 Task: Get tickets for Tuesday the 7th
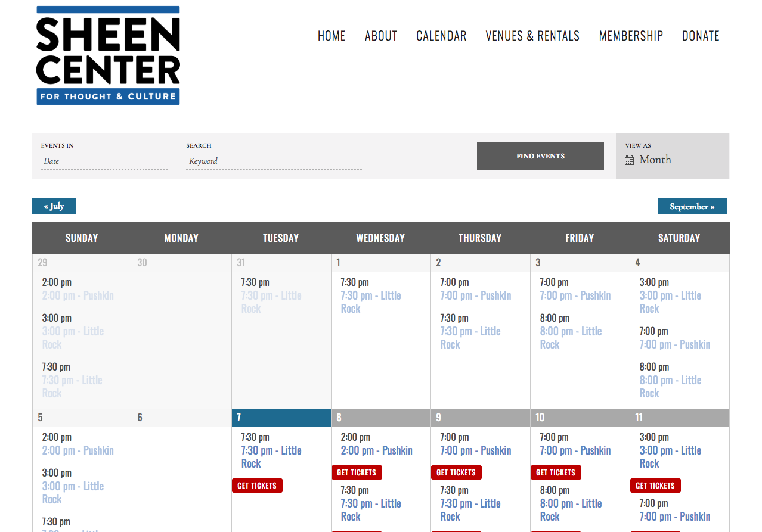(257, 486)
